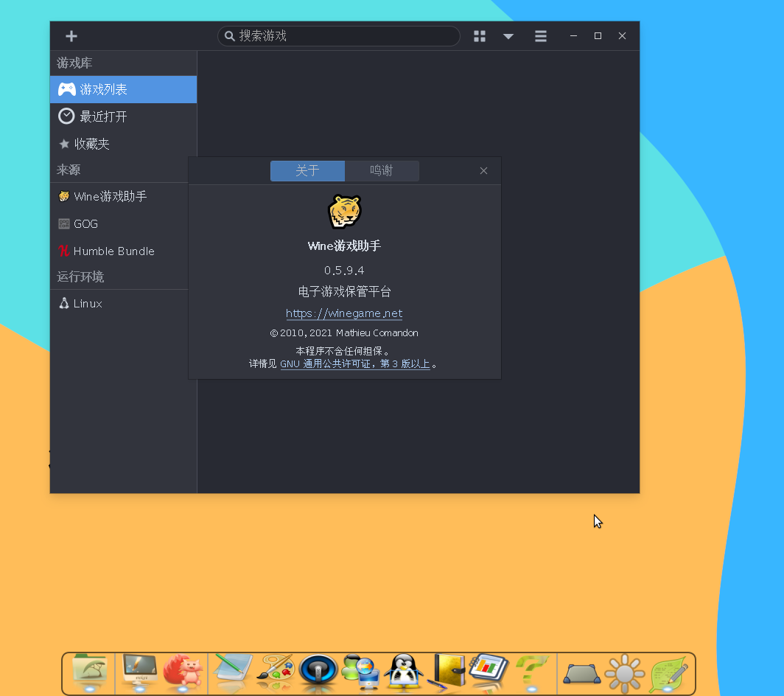
Task: Open the https://winegame.net link
Action: (344, 313)
